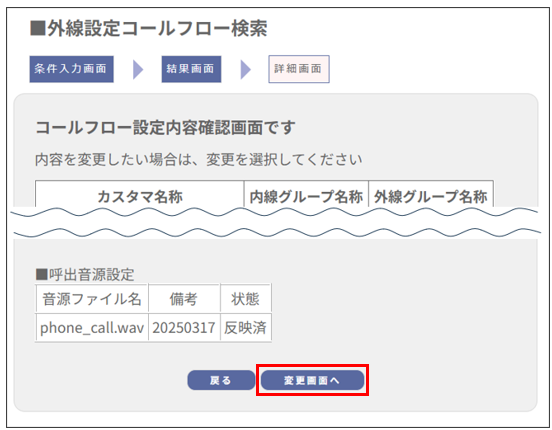Click the 変更画面へ button
Image resolution: width=552 pixels, height=430 pixels.
point(312,380)
